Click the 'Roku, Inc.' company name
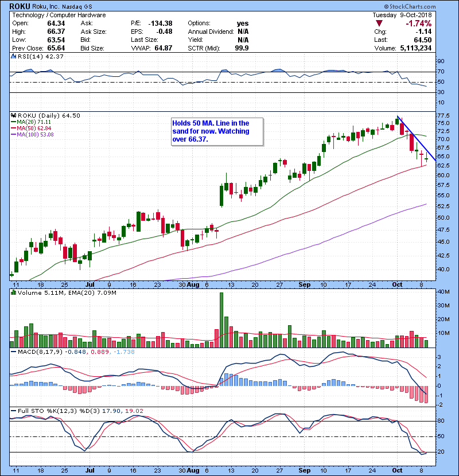459x476 pixels. tap(46, 6)
